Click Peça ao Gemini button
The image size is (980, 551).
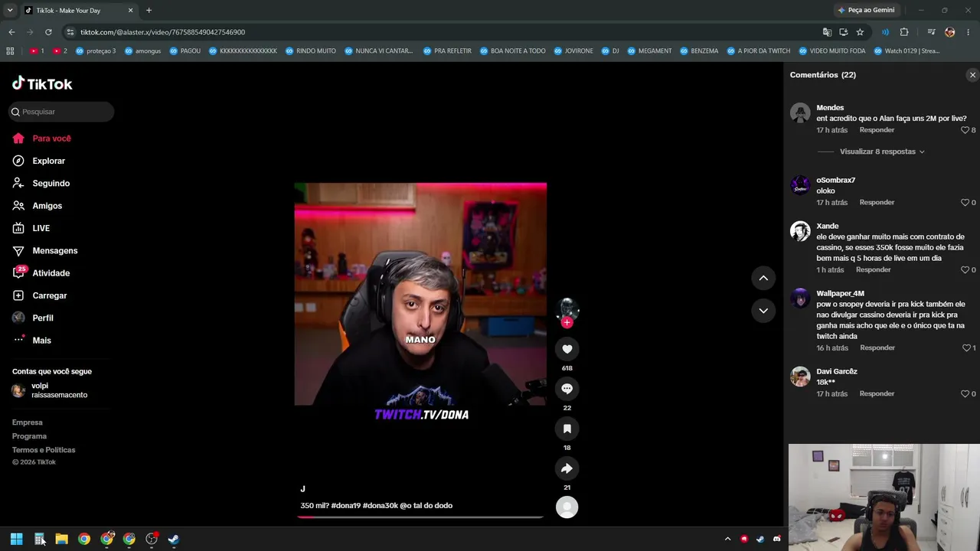[866, 10]
